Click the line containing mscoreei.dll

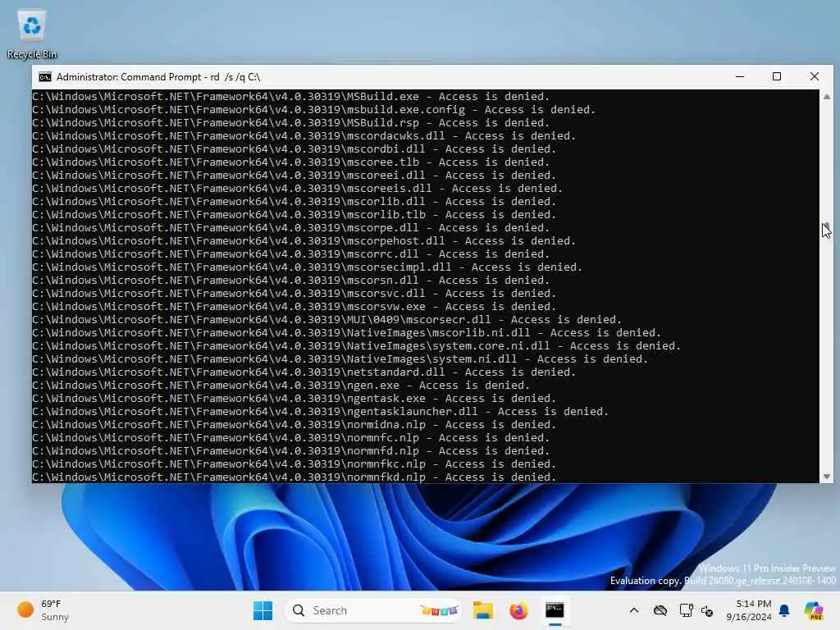[294, 176]
